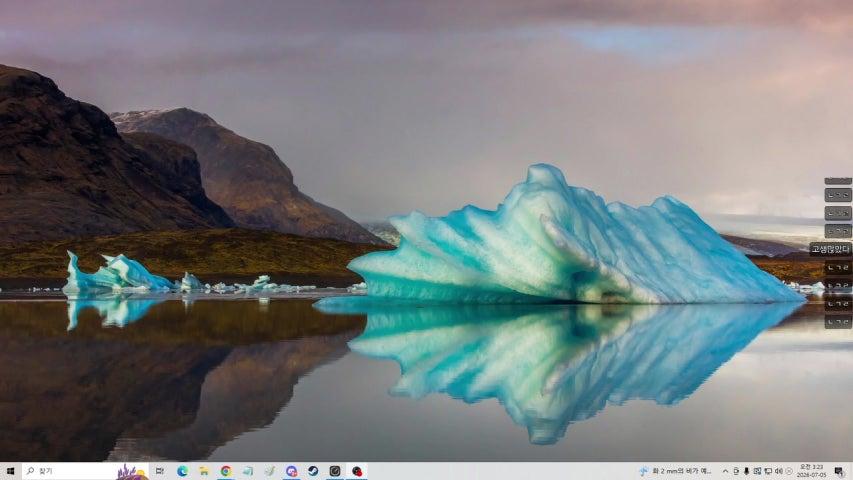This screenshot has height=480, width=853.
Task: Open Task View from the taskbar
Action: click(159, 471)
